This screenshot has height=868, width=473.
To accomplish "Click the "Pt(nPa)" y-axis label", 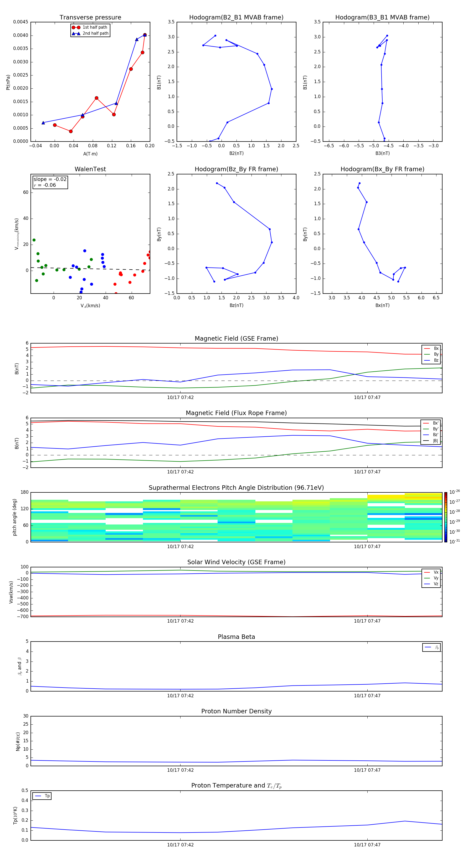I will point(8,82).
